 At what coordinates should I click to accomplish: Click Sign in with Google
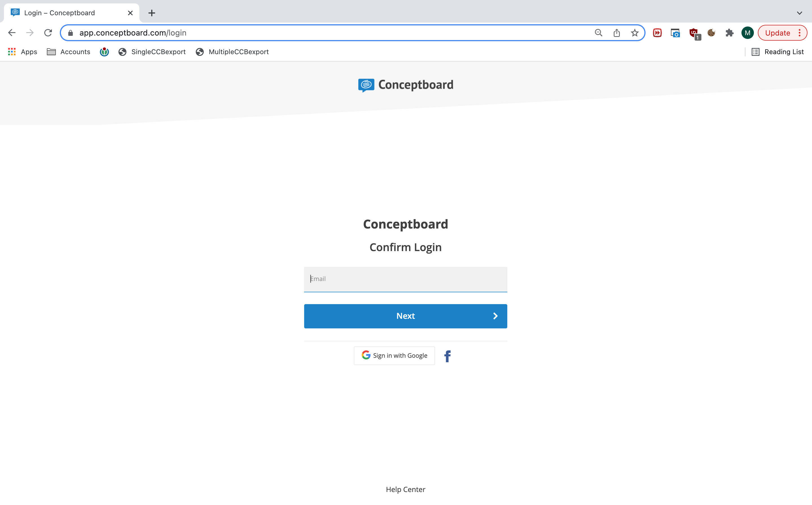click(394, 355)
